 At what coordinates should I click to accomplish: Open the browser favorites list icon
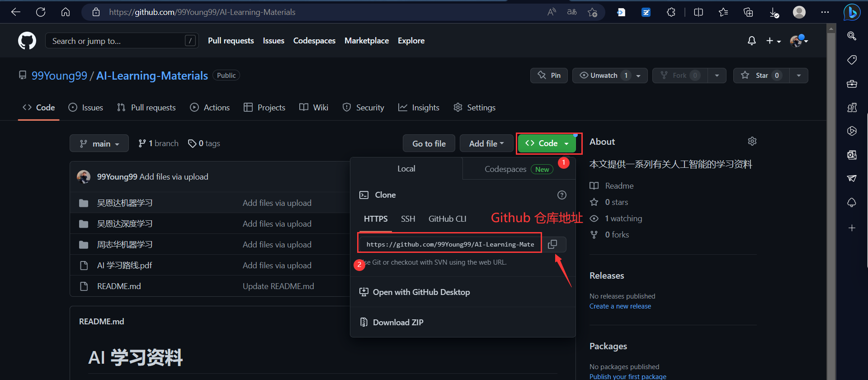[x=723, y=12]
